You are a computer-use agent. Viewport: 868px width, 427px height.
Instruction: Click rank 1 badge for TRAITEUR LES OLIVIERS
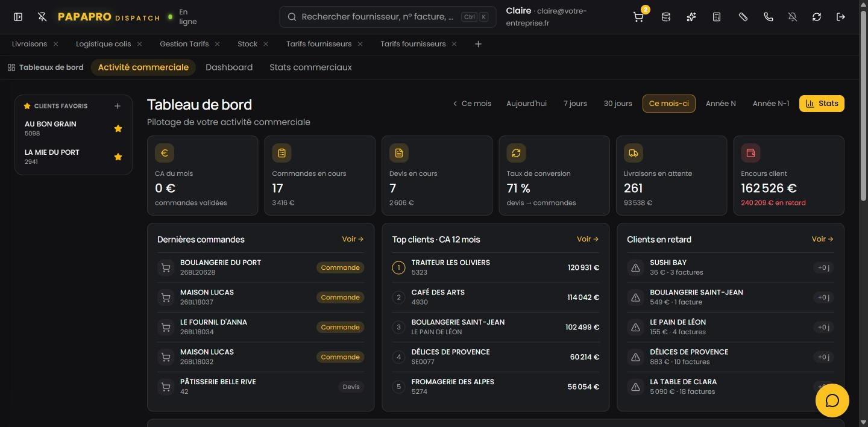pyautogui.click(x=398, y=267)
